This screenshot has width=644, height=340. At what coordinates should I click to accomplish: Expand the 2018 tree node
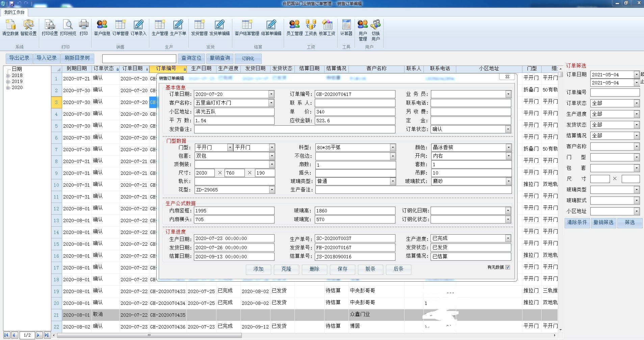coord(8,75)
